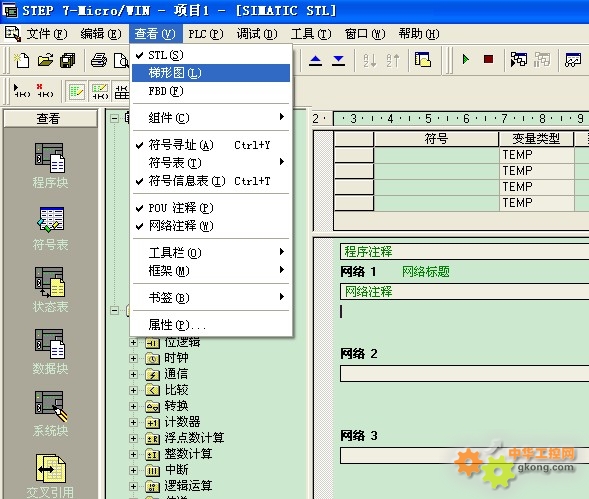The image size is (589, 499).
Task: Open 交叉引用 in the navigation bar
Action: click(x=50, y=476)
